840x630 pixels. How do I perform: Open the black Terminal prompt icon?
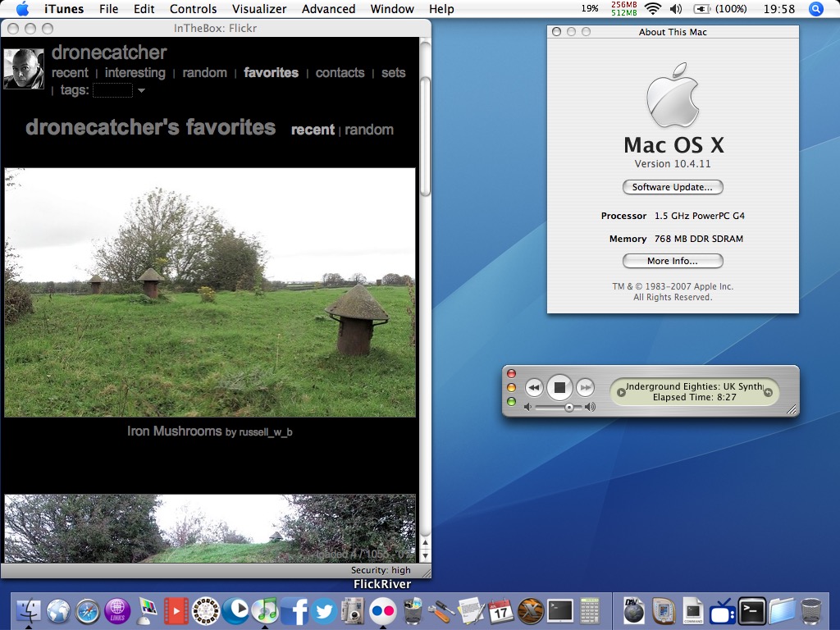click(x=751, y=610)
